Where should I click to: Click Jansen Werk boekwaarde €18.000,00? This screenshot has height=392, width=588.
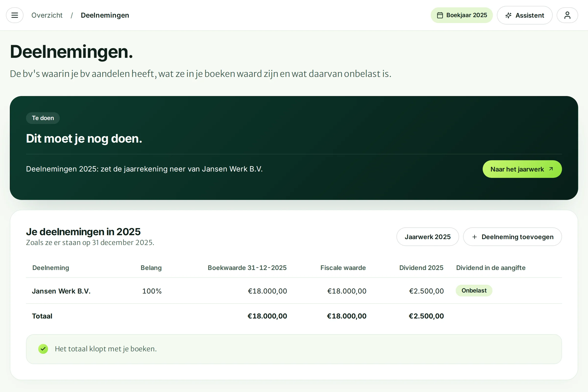(x=267, y=291)
